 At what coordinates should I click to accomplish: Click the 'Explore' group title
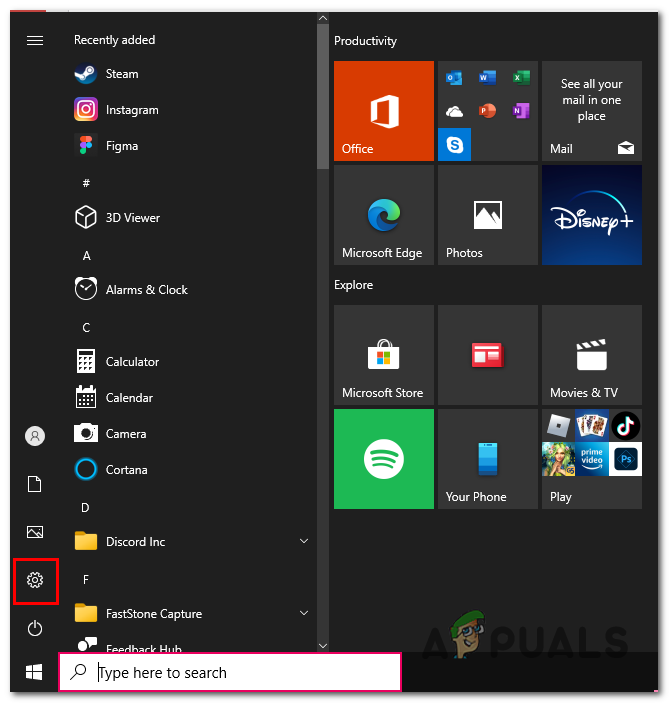click(353, 285)
